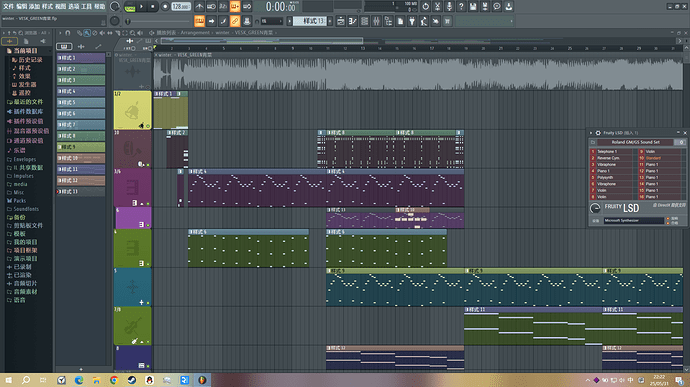Toggle Song/Pattern mode switch
Image resolution: width=690 pixels, height=387 pixels.
(130, 7)
